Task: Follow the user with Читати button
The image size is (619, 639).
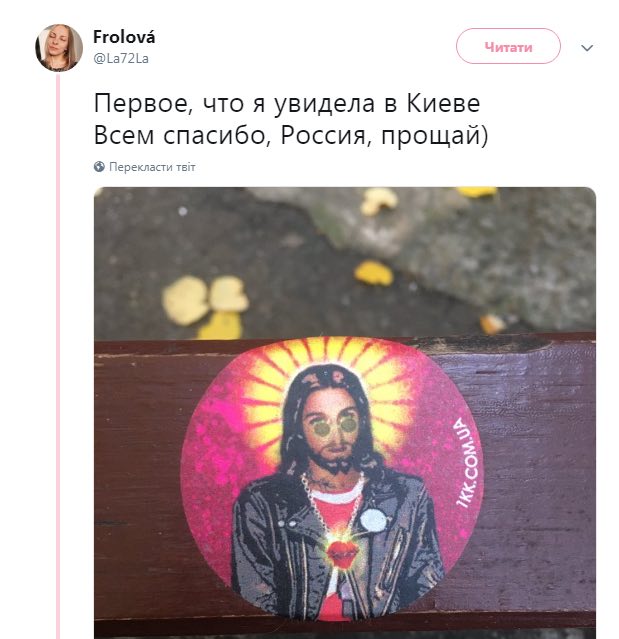Action: pos(508,46)
